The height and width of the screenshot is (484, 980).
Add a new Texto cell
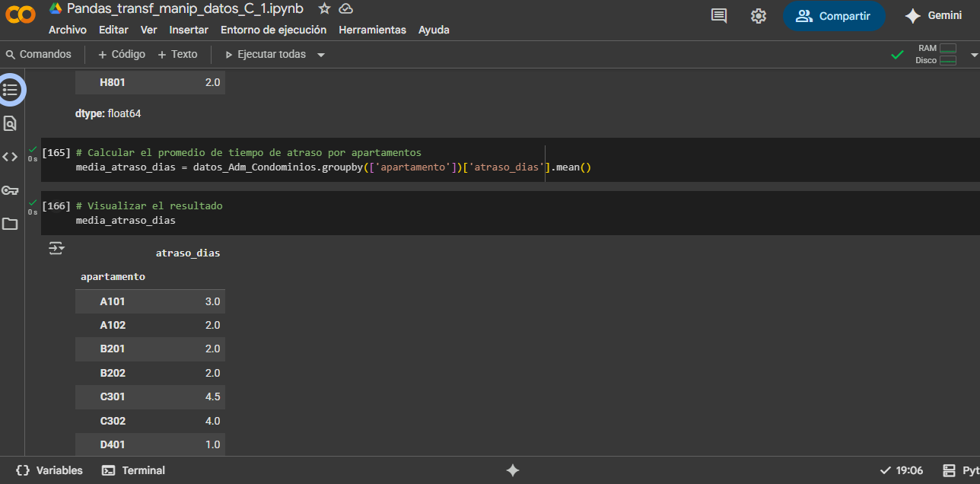pyautogui.click(x=177, y=54)
